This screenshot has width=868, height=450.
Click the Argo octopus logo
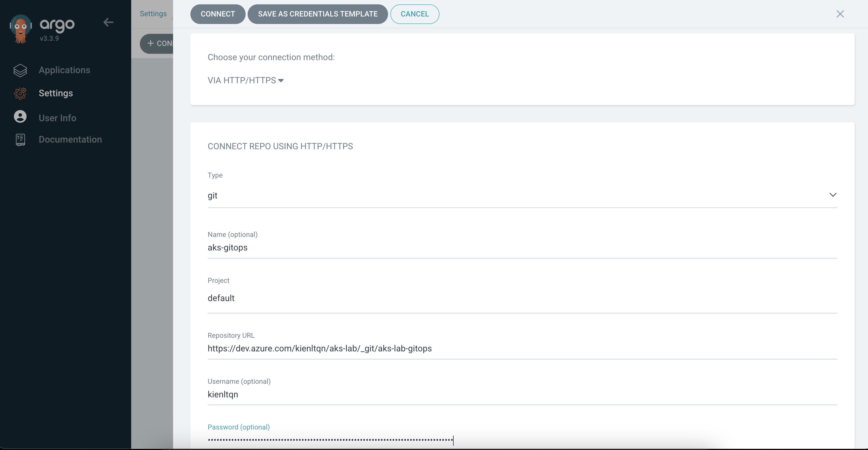point(21,29)
